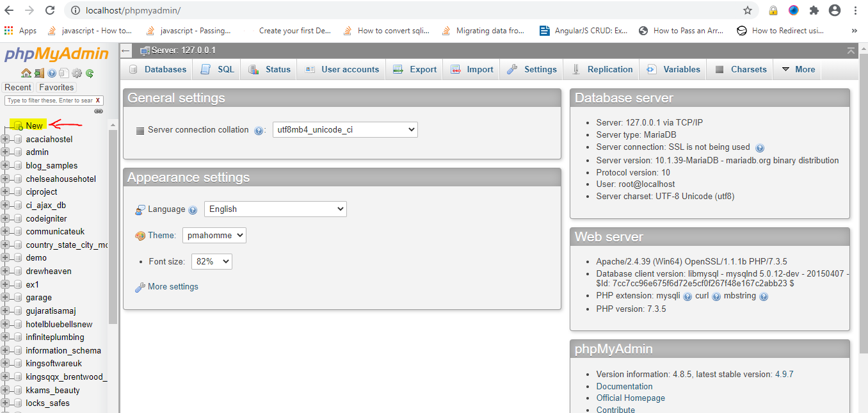Click in the database filter text field
The image size is (868, 413).
(x=49, y=101)
